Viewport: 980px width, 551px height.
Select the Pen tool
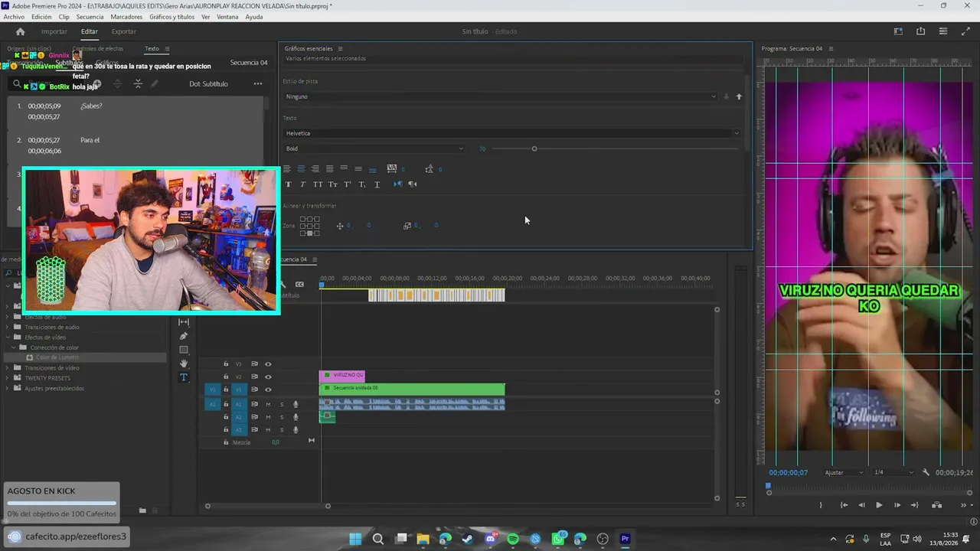pyautogui.click(x=184, y=336)
